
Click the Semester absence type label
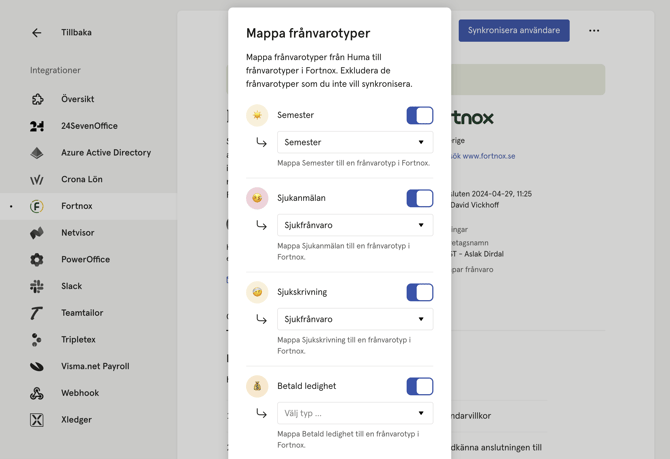point(295,115)
